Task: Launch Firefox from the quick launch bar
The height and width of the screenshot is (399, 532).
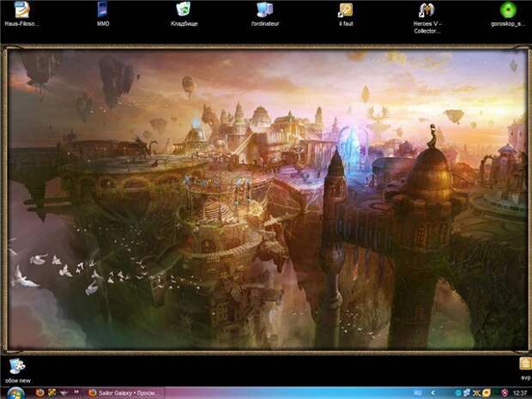Action: [x=40, y=393]
